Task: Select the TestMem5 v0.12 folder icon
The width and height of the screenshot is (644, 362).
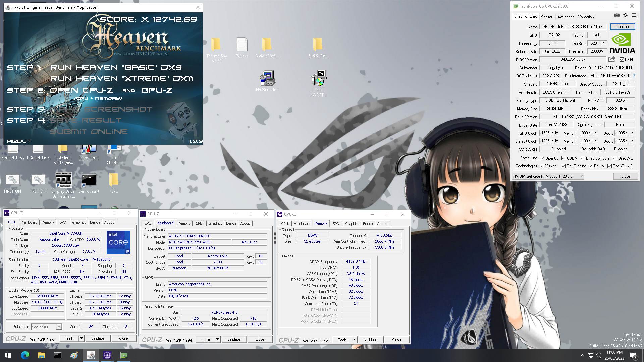Action: coord(63,155)
